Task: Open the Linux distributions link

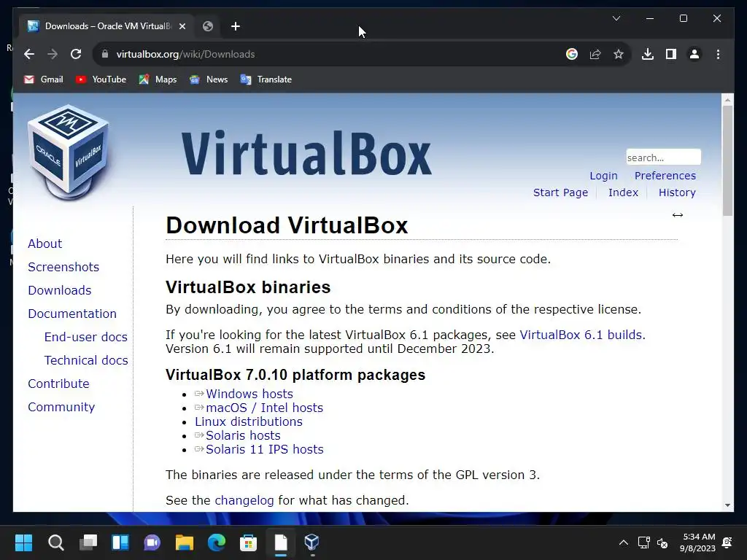Action: [248, 421]
